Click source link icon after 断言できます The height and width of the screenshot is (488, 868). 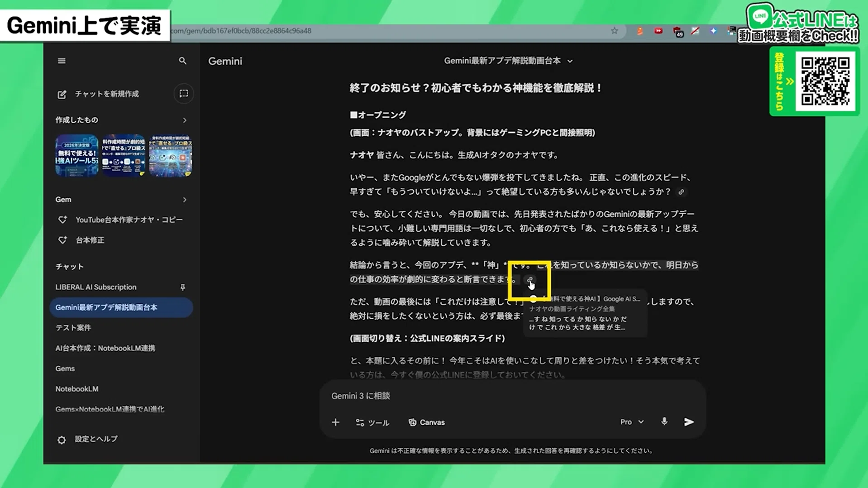(529, 279)
